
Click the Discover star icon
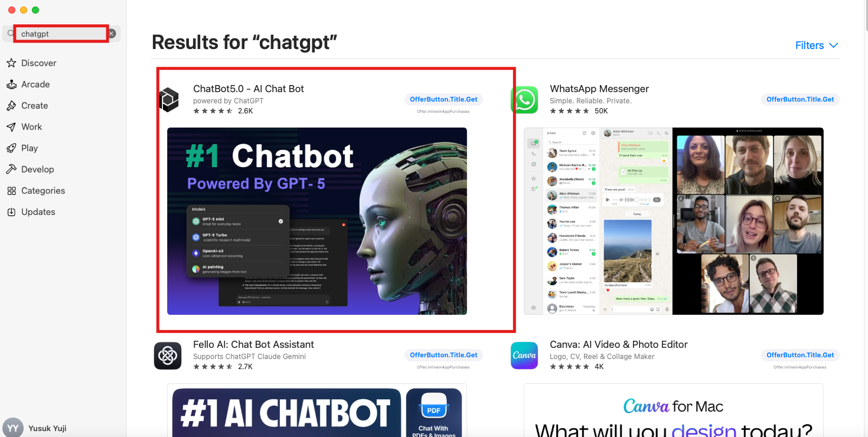tap(11, 63)
